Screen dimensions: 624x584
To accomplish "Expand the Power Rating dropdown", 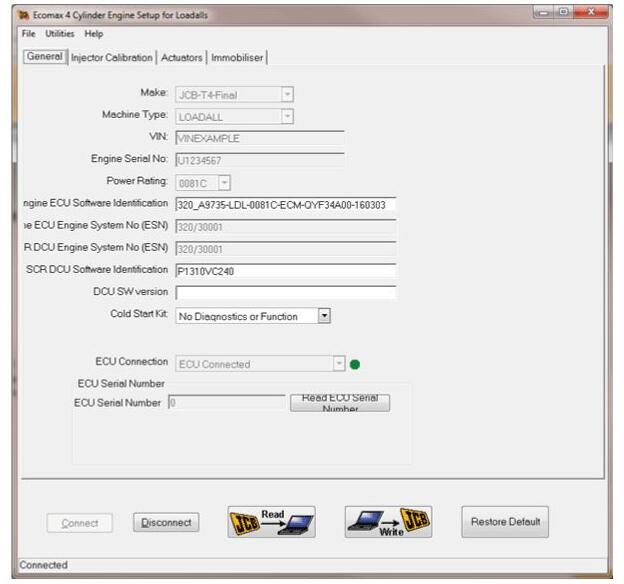I will click(224, 183).
